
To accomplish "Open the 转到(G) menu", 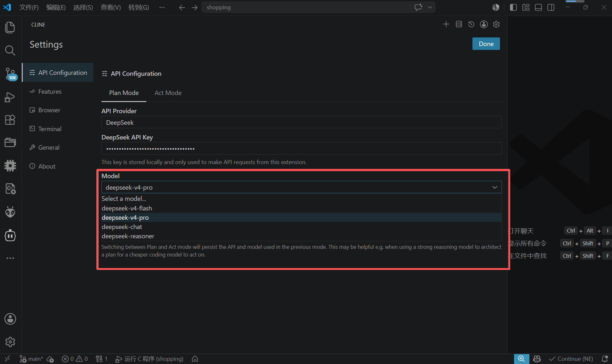I will click(x=139, y=7).
